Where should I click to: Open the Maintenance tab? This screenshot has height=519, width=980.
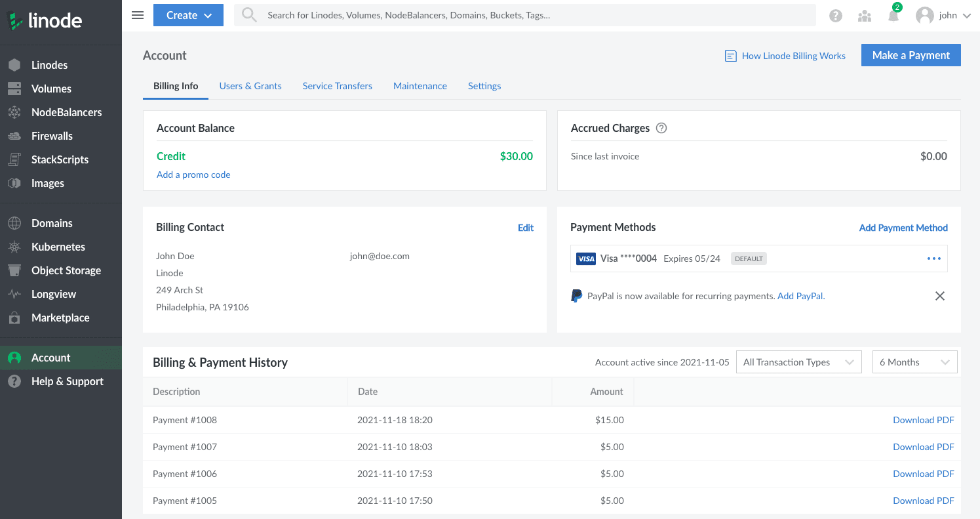(420, 86)
